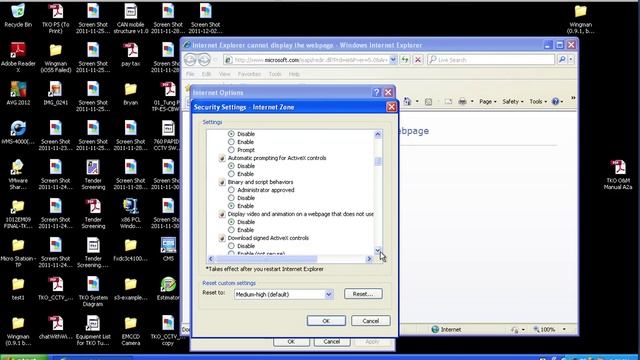The height and width of the screenshot is (360, 640).
Task: Open the View menu in Internet Explorer
Action: 224,74
